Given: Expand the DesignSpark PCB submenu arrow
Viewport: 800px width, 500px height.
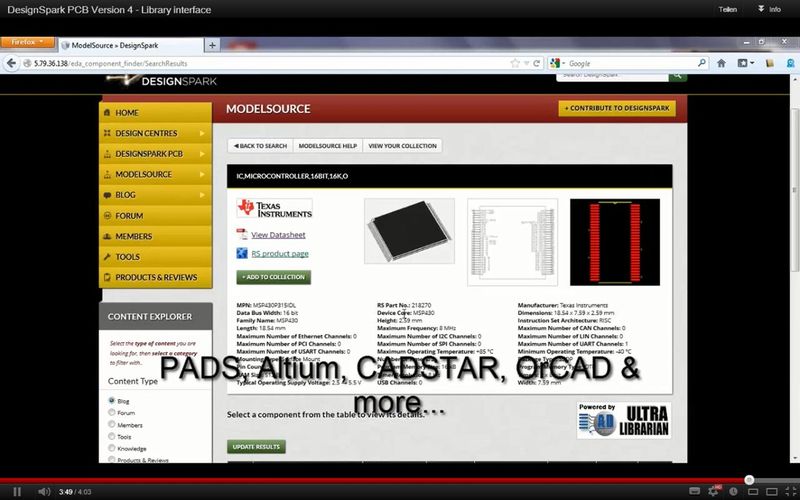Looking at the screenshot, I should click(202, 154).
